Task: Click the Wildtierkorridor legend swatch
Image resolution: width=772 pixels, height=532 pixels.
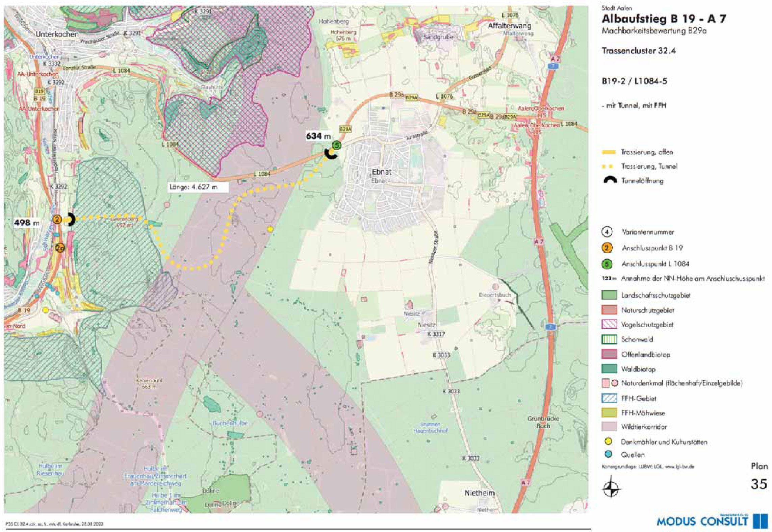Action: (x=609, y=427)
